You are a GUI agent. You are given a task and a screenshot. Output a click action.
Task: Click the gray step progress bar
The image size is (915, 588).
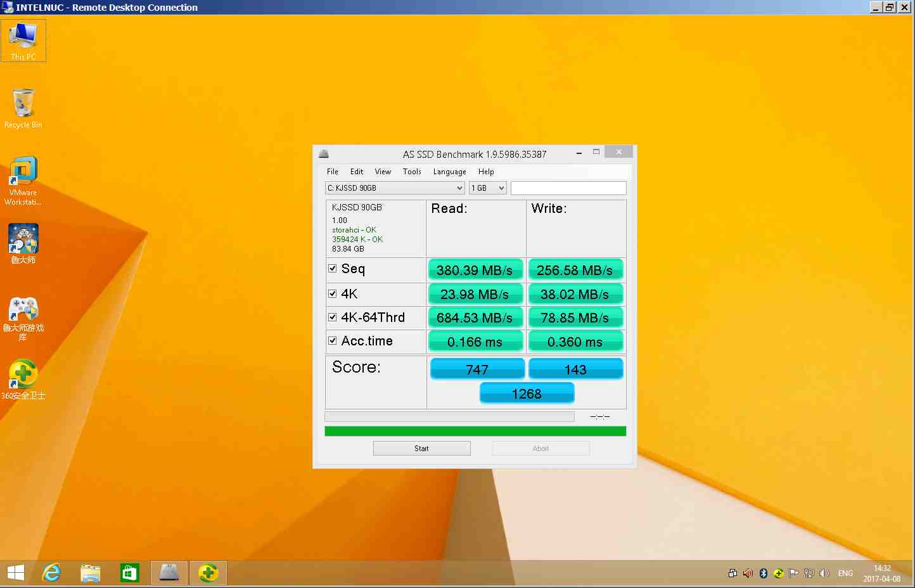click(449, 416)
